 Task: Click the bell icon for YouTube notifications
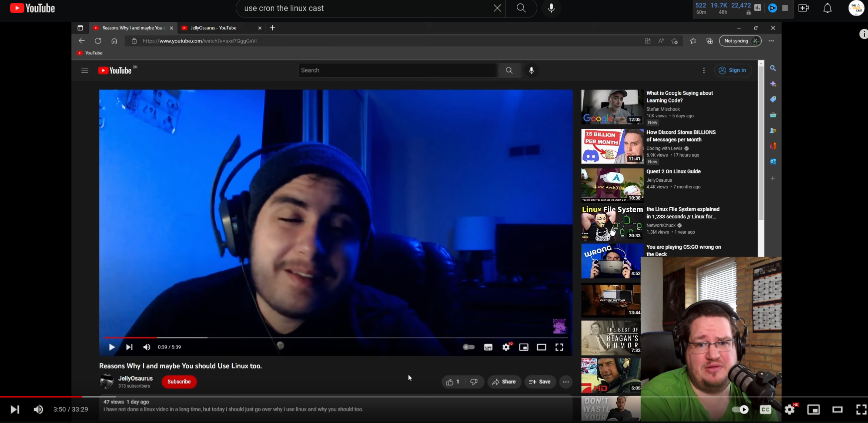point(827,8)
